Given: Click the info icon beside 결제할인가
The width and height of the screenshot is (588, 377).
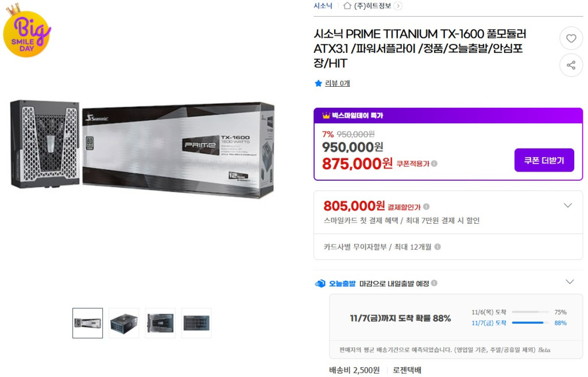Looking at the screenshot, I should coord(427,207).
